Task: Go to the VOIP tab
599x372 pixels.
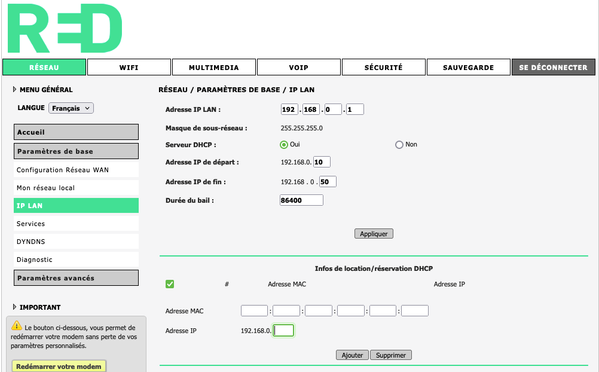Action: click(x=299, y=67)
